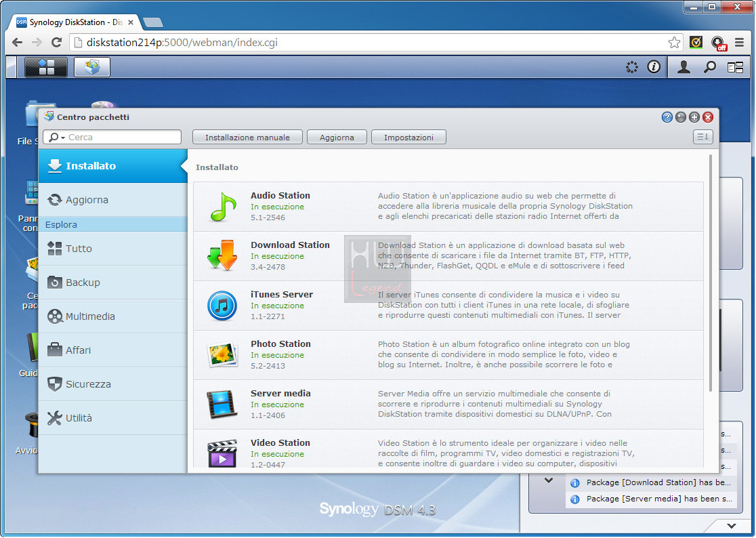This screenshot has width=756, height=538.
Task: Click the Cerca search field
Action: click(x=112, y=137)
